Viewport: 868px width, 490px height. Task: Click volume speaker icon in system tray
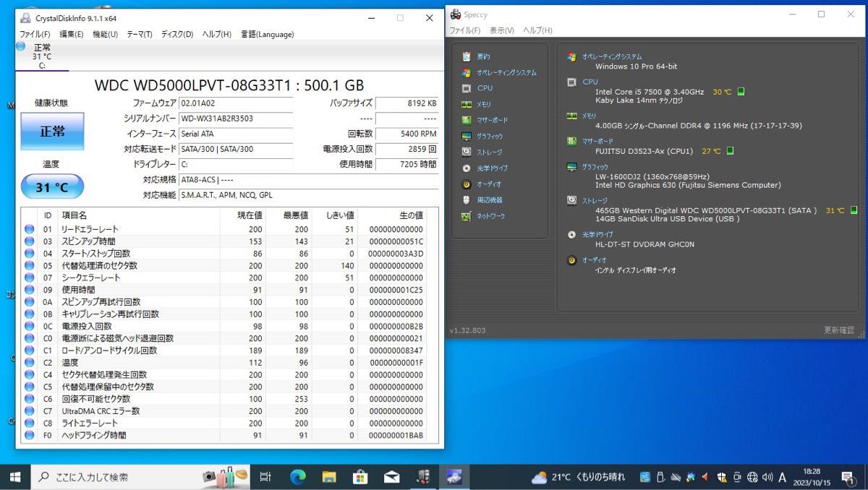coord(767,477)
